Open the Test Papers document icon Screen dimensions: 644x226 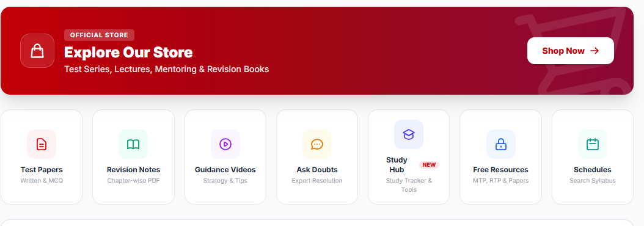click(42, 144)
